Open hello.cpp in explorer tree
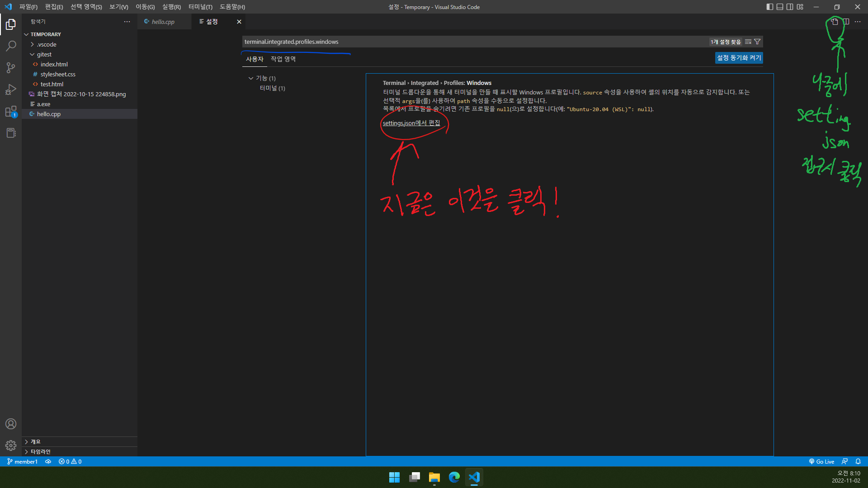Image resolution: width=868 pixels, height=488 pixels. click(x=80, y=114)
